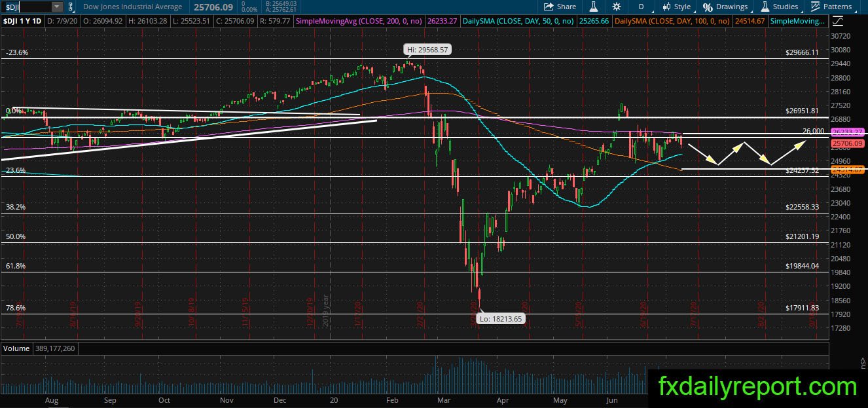868x408 pixels.
Task: Click the $22558.33 Fibonacci level label
Action: point(802,207)
